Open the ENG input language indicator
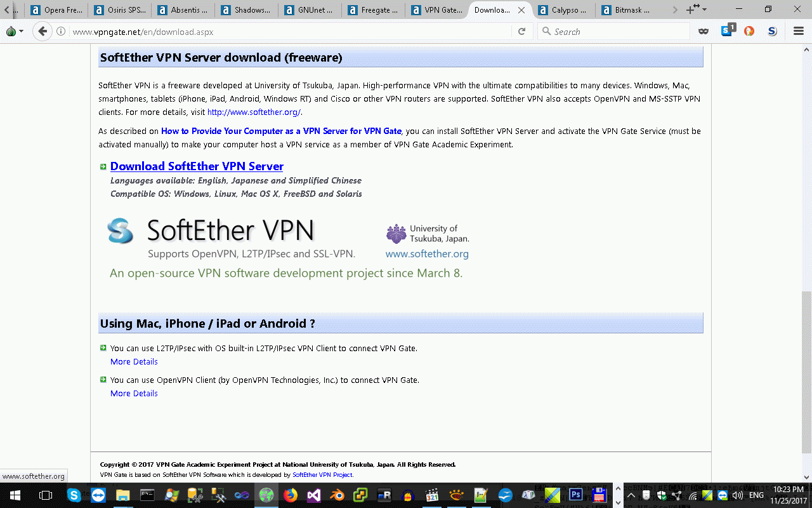Image resolution: width=812 pixels, height=508 pixels. tap(756, 495)
